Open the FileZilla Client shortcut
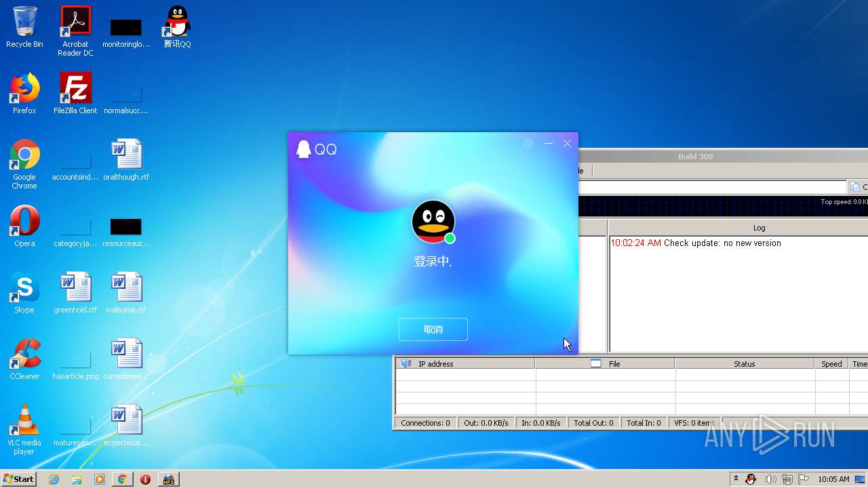The height and width of the screenshot is (488, 868). pyautogui.click(x=75, y=94)
